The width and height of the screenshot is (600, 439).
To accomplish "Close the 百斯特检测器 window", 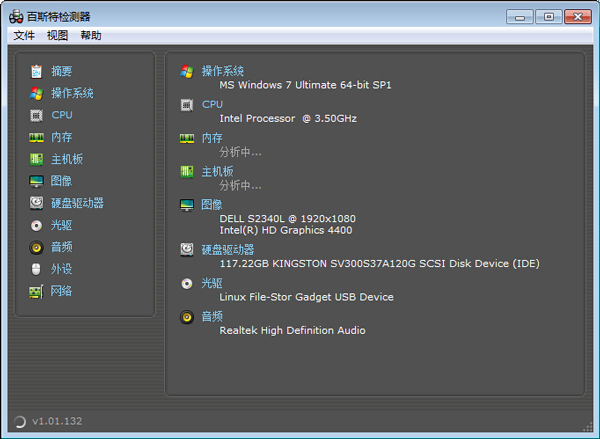I will click(x=578, y=17).
